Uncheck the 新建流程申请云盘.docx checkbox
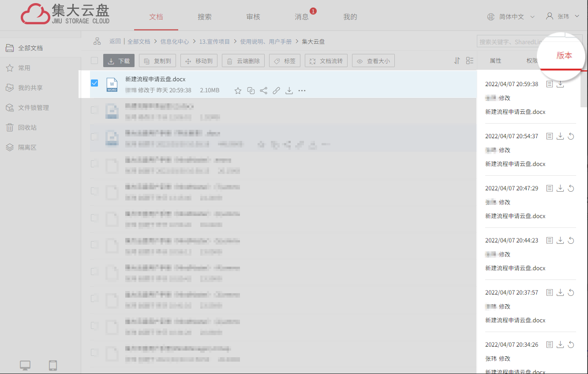Image resolution: width=588 pixels, height=374 pixels. point(94,83)
